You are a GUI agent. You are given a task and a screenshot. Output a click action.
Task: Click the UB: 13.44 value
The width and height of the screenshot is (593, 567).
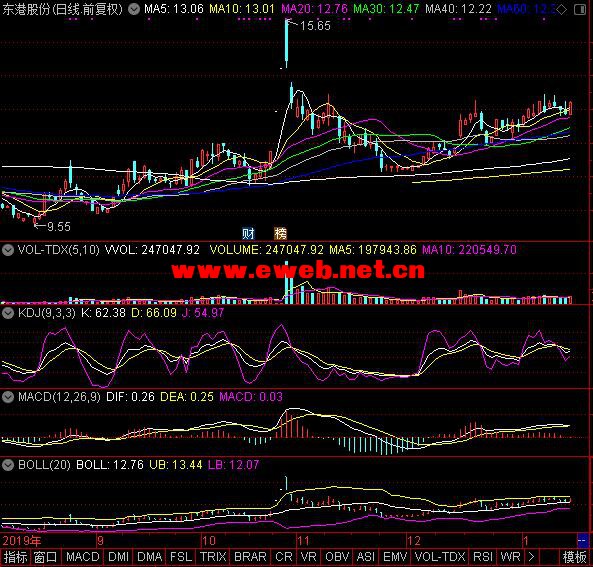(x=176, y=464)
